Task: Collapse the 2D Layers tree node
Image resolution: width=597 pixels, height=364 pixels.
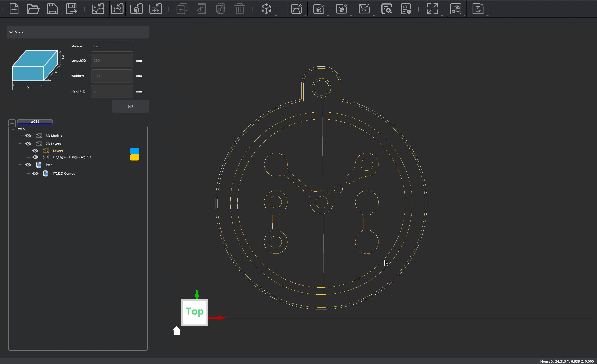Action: click(20, 144)
